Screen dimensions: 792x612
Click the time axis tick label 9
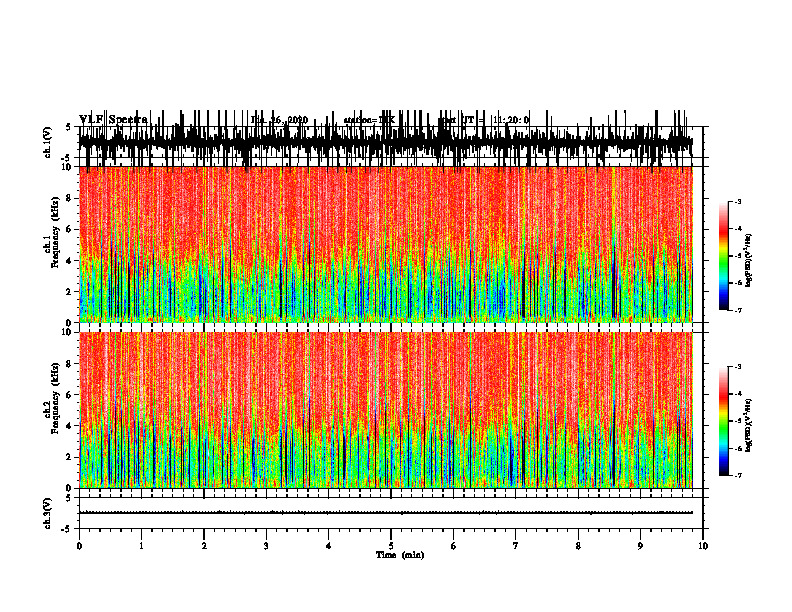[x=640, y=546]
